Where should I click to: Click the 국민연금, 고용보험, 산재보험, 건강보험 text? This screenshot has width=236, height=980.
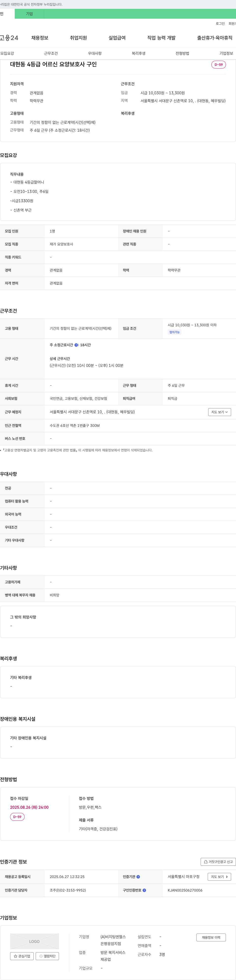pyautogui.click(x=78, y=399)
